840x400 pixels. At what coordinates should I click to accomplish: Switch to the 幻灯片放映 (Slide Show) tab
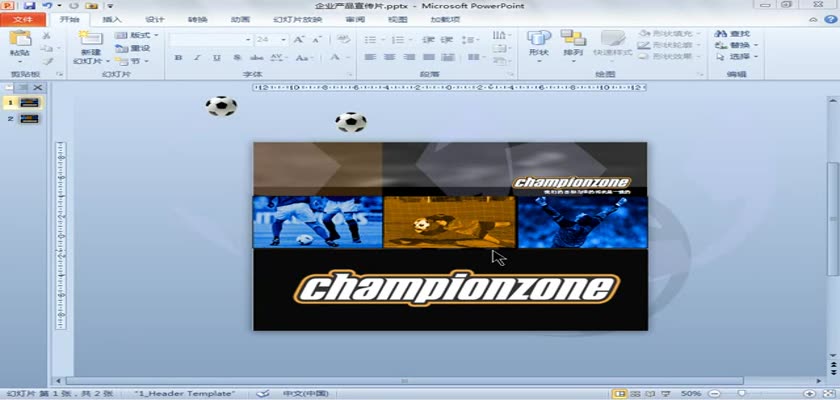point(297,20)
